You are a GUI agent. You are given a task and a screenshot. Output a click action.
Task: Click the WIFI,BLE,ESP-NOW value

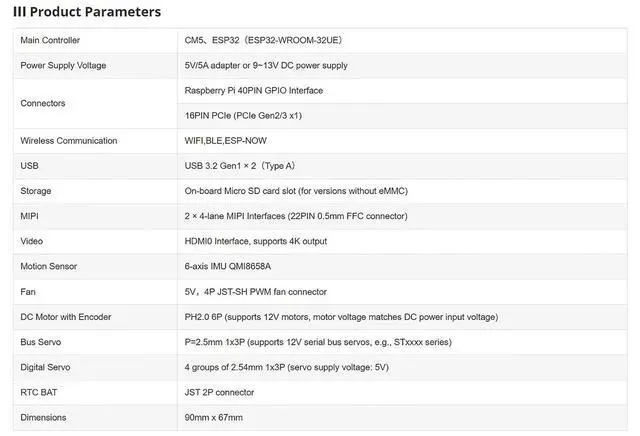pyautogui.click(x=225, y=141)
